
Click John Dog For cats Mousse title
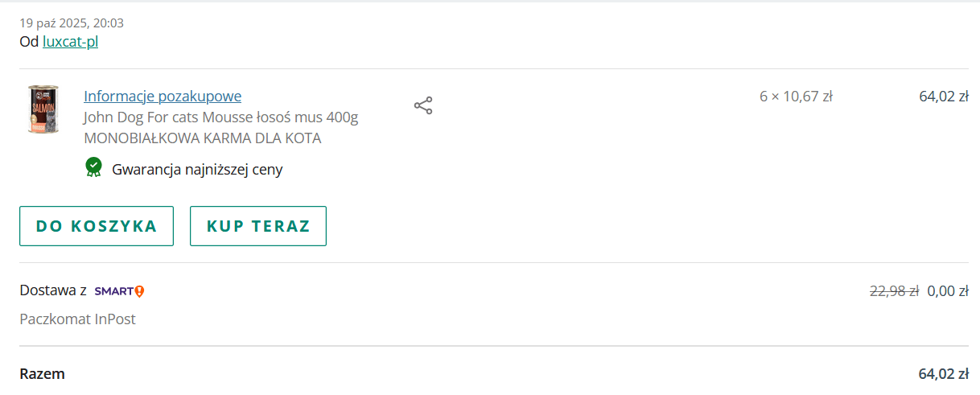pos(221,117)
